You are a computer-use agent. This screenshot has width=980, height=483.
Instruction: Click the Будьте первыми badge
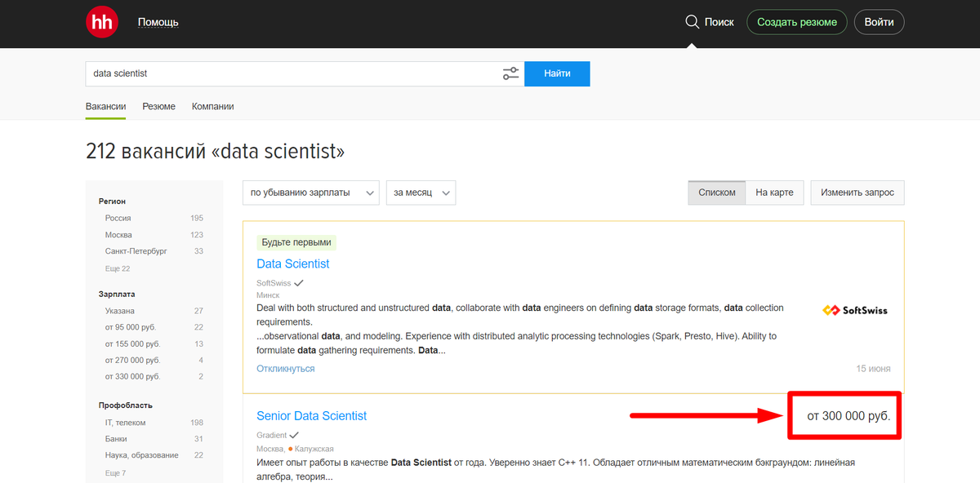coord(296,242)
